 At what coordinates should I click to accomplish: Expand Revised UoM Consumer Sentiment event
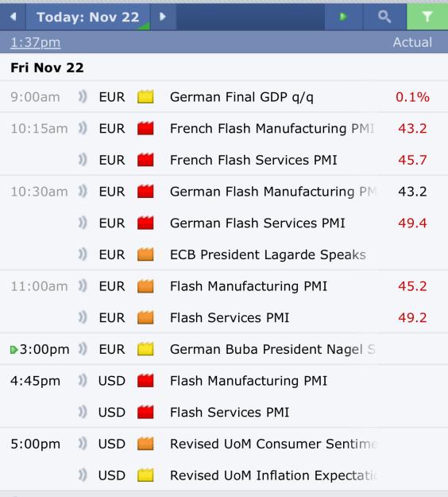pos(224,444)
